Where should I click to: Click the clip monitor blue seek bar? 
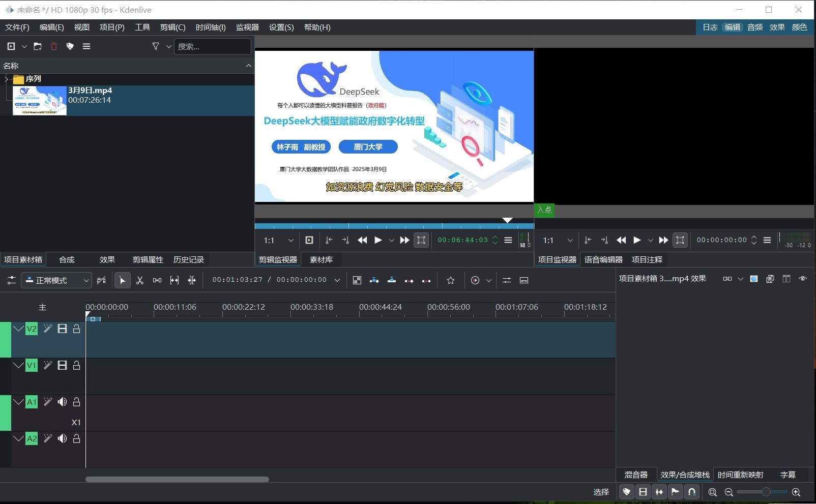tap(394, 226)
